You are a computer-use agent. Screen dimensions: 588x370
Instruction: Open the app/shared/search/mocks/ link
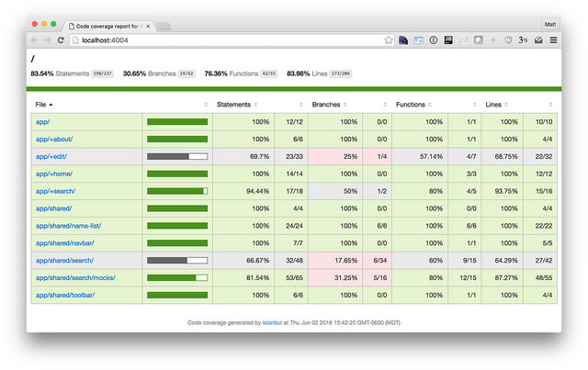[x=75, y=278]
